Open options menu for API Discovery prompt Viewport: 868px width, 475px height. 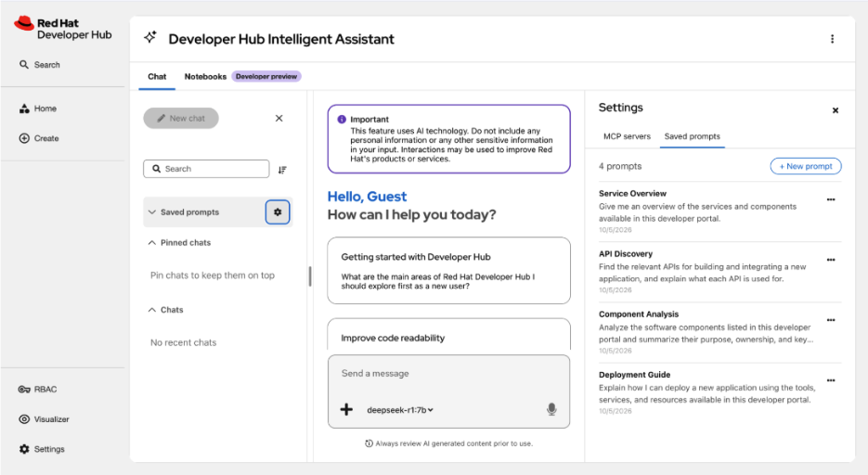(x=831, y=260)
